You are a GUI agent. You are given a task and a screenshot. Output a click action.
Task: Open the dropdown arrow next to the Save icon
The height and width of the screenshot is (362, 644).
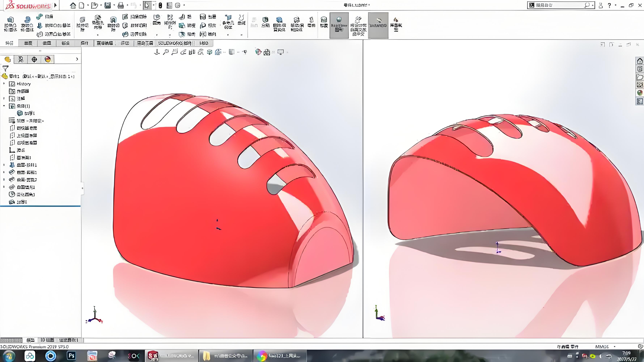click(114, 5)
